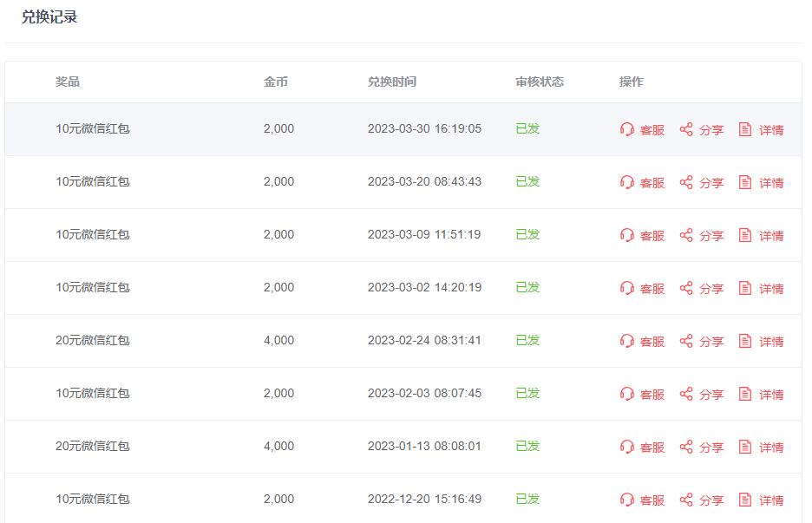Click share icon in 2023-03-20 row
Viewport: 812px width, 523px height.
686,182
